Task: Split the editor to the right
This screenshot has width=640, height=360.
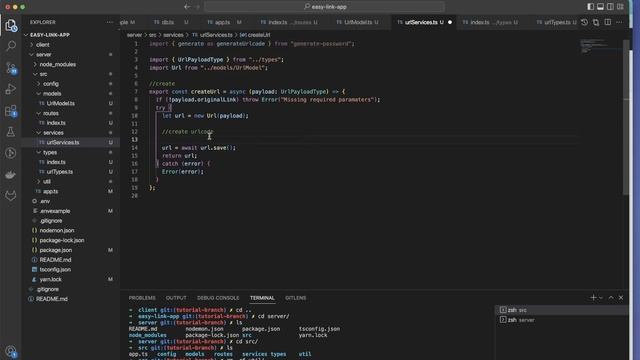Action: (608, 22)
